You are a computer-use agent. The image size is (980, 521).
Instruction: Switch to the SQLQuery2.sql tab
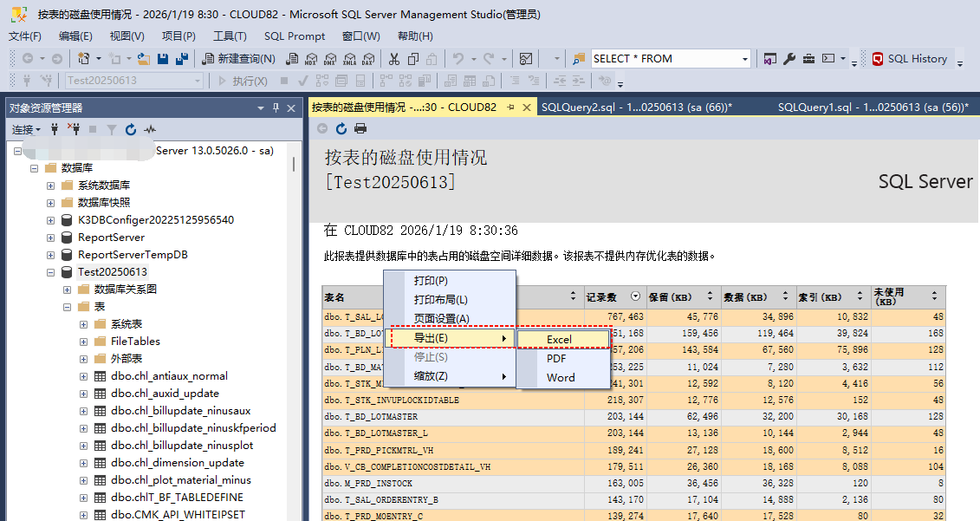(x=636, y=107)
